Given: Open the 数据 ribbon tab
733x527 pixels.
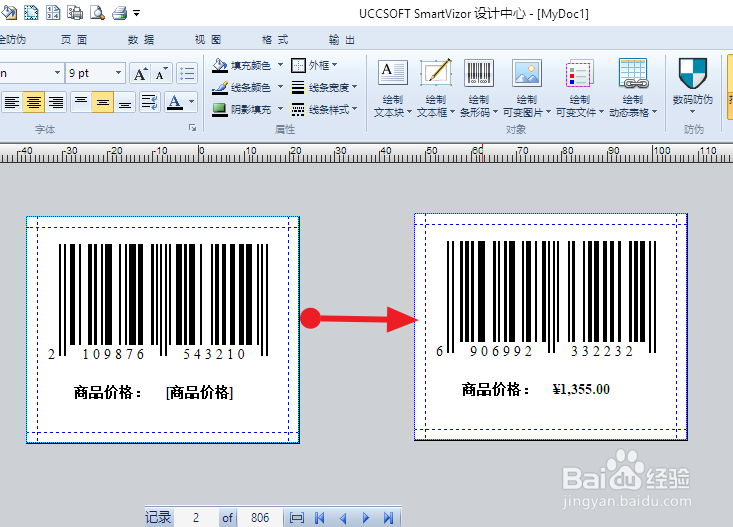Looking at the screenshot, I should (141, 40).
